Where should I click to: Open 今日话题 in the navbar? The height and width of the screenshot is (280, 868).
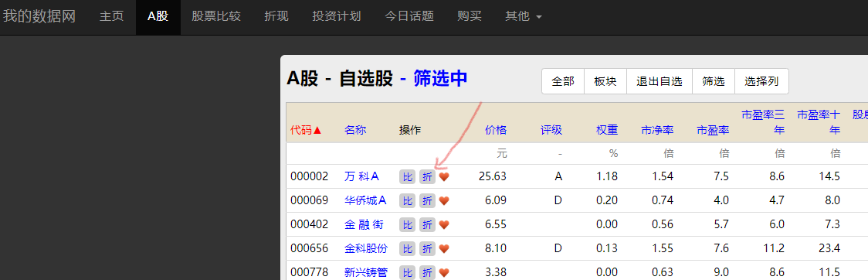click(x=409, y=17)
